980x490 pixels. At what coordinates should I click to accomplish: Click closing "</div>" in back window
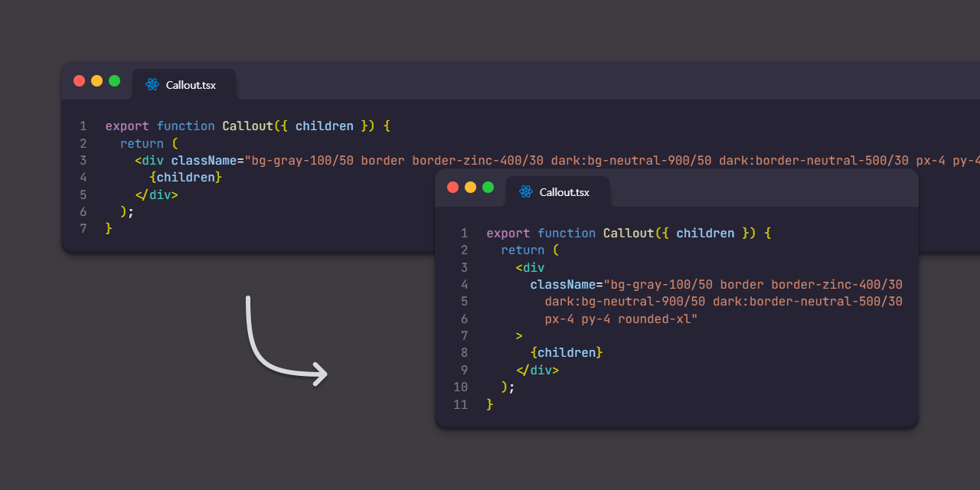156,195
